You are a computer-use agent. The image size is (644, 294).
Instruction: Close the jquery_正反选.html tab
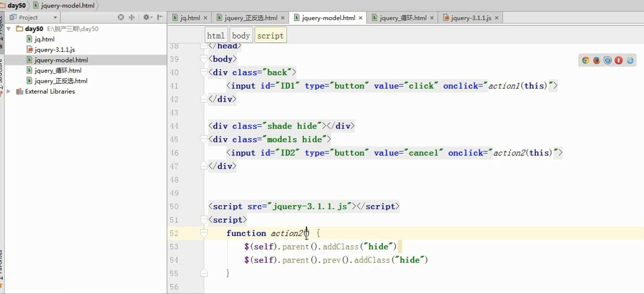pyautogui.click(x=283, y=18)
